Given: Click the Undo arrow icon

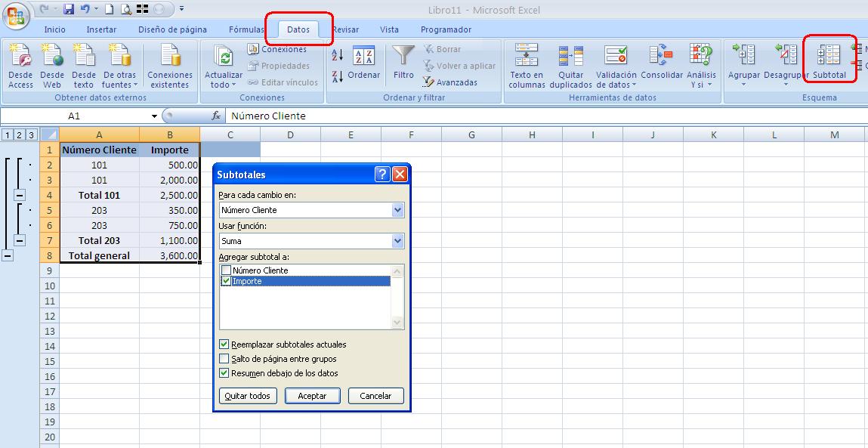Looking at the screenshot, I should point(85,9).
